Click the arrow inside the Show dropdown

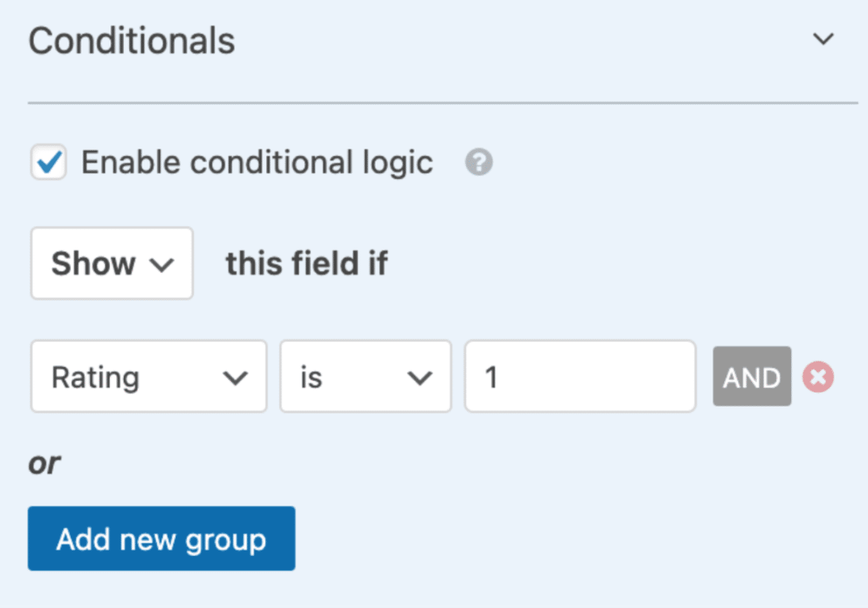click(161, 264)
